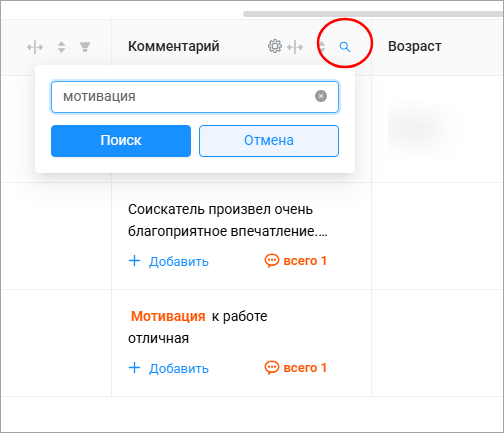
Task: Click the Поиск button
Action: 121,141
